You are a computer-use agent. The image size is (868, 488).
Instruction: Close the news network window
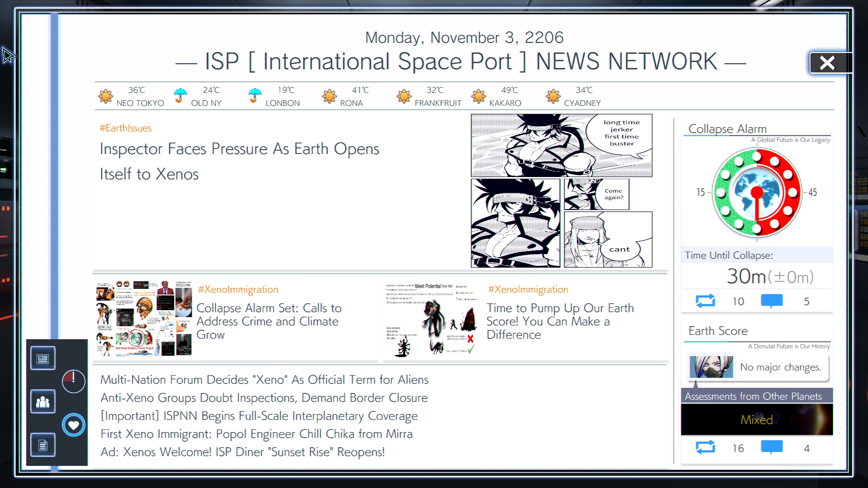pos(827,63)
